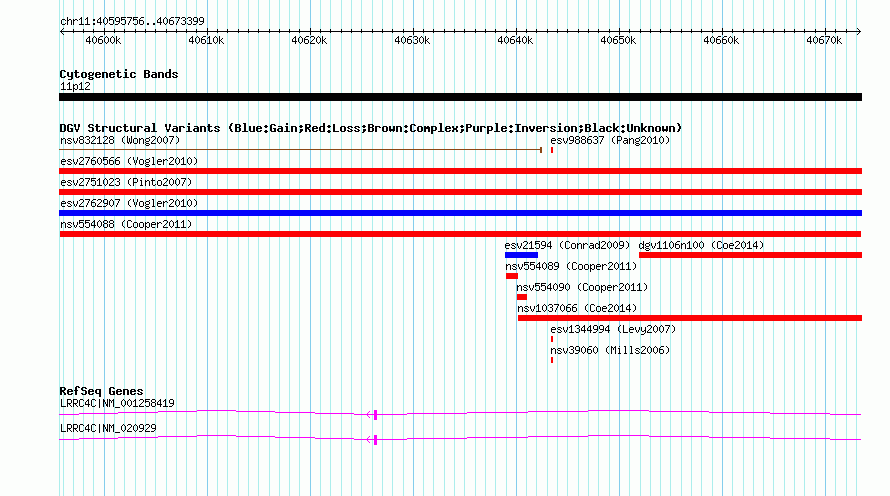Select the red nsv1037066 loss bar
The image size is (890, 496).
point(690,318)
